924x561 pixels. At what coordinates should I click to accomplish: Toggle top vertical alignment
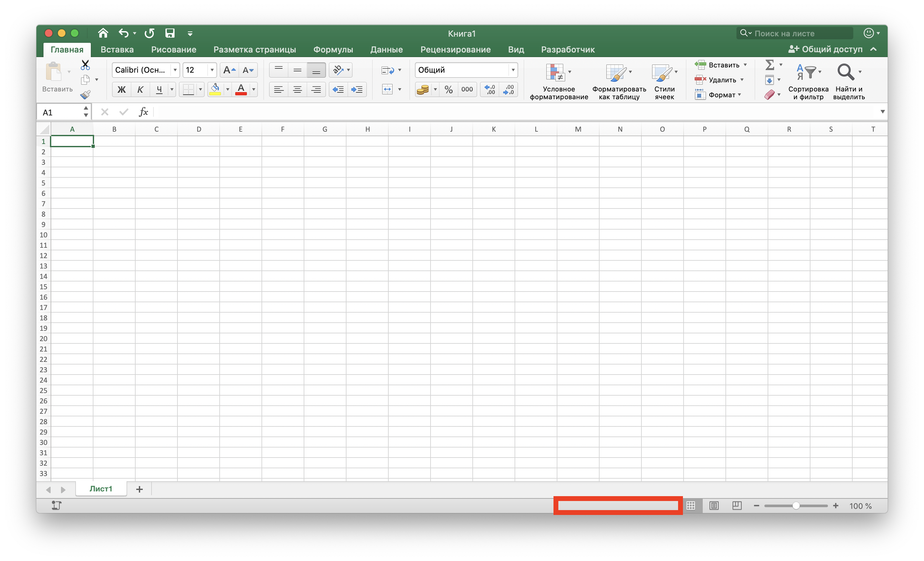click(x=279, y=70)
